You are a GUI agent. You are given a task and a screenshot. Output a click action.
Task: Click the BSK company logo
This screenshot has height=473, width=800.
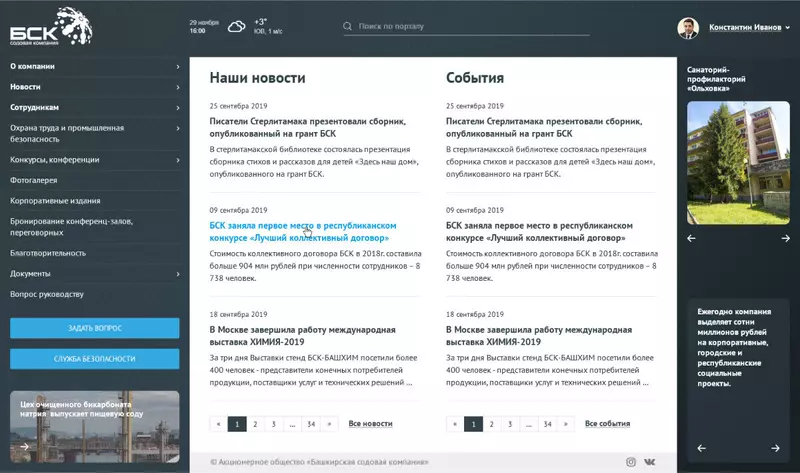[x=47, y=27]
